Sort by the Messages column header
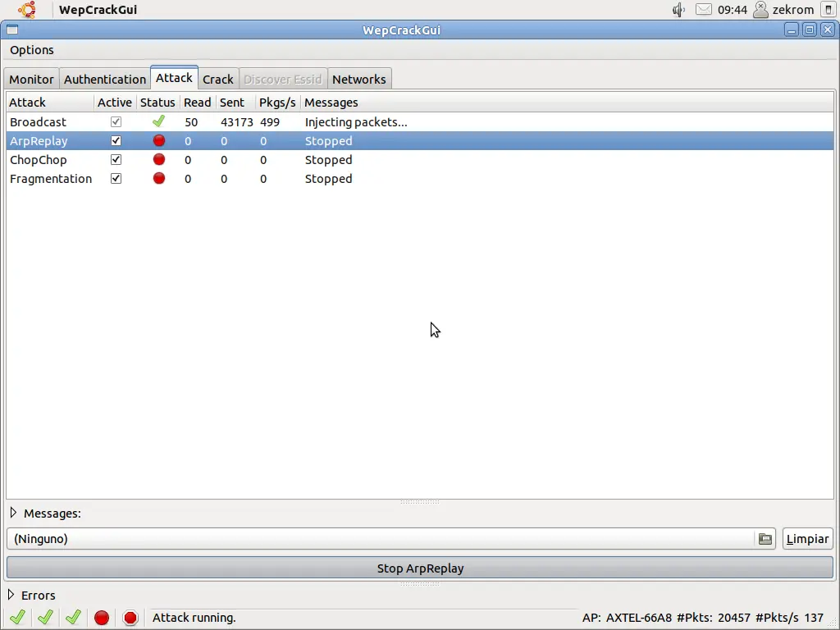This screenshot has height=630, width=840. coord(568,103)
